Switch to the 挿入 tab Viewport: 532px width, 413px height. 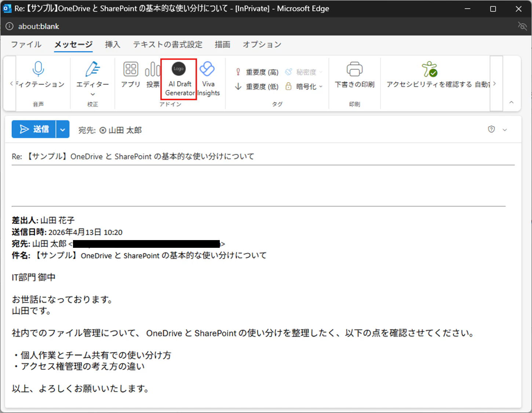[x=113, y=44]
